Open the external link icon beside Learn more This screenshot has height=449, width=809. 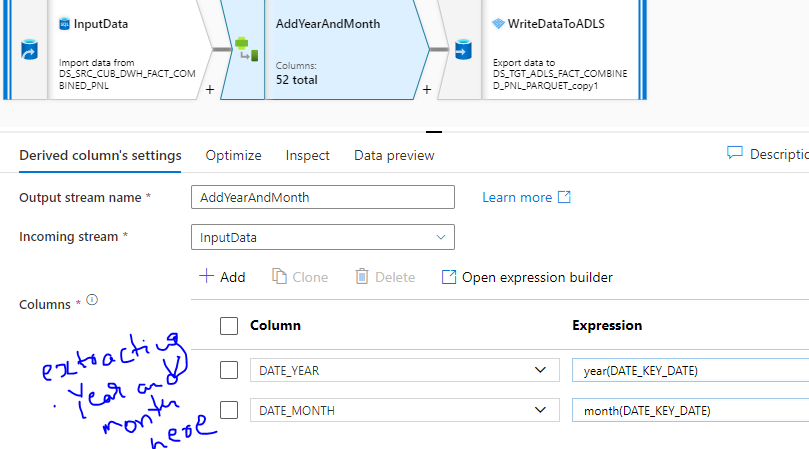(564, 197)
